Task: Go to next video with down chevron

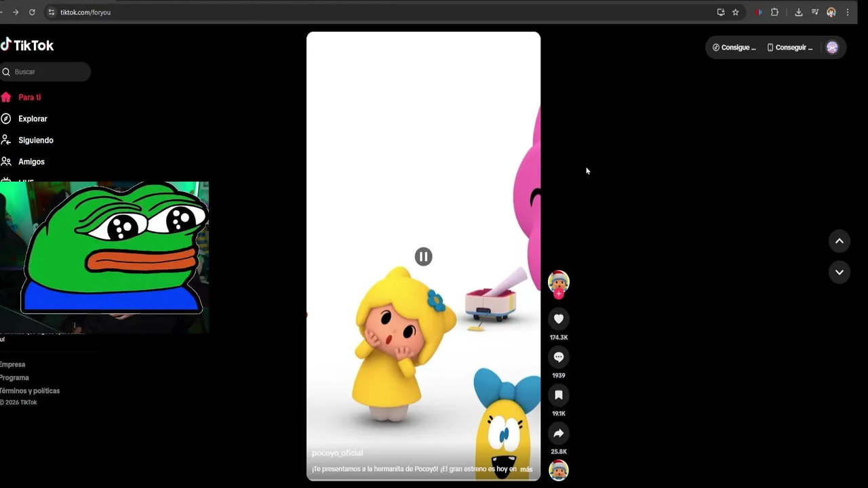Action: pyautogui.click(x=839, y=272)
